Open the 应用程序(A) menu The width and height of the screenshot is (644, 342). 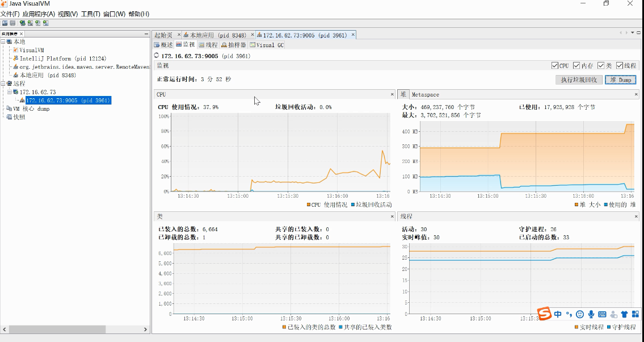pos(39,14)
